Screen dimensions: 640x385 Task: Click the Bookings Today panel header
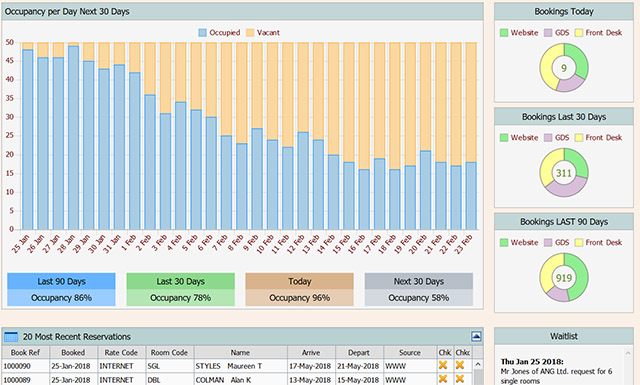point(564,11)
